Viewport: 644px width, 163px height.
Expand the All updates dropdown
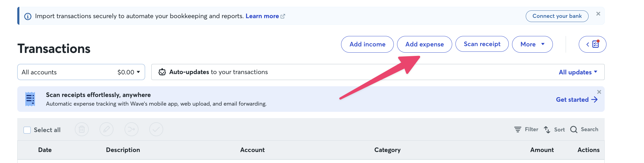[x=578, y=72]
